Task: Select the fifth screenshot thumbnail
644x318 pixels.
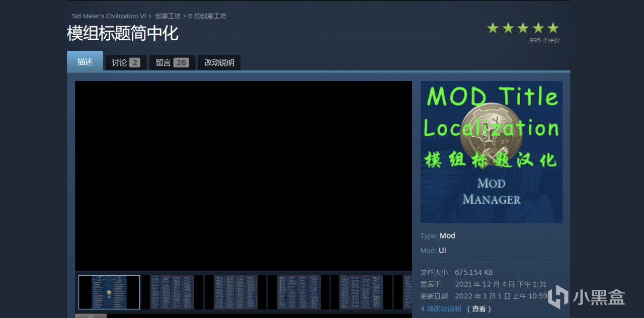Action: point(361,292)
